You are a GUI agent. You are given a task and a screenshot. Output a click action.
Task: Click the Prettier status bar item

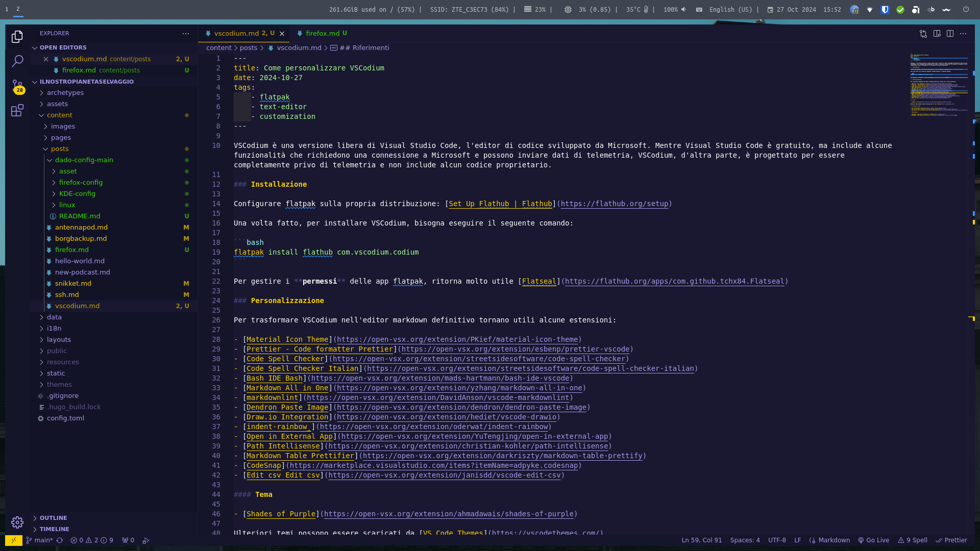point(951,540)
